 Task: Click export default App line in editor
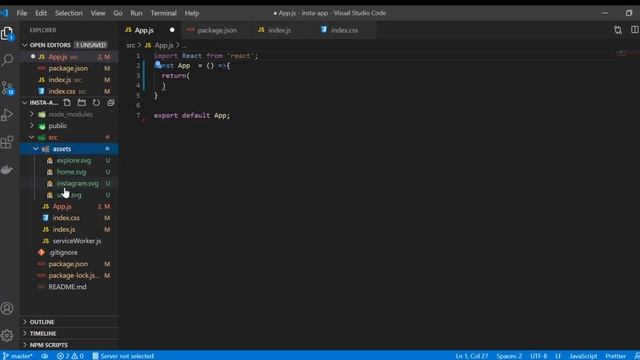[192, 116]
